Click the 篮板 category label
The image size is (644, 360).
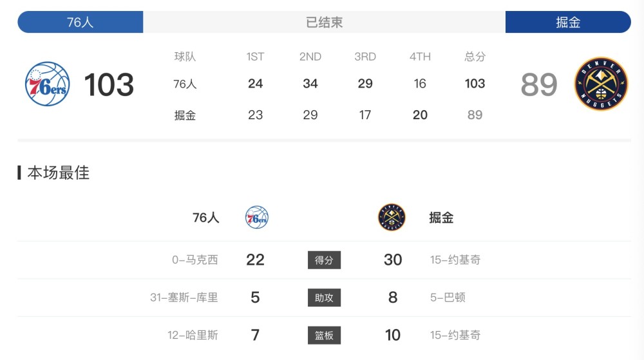[x=324, y=335]
